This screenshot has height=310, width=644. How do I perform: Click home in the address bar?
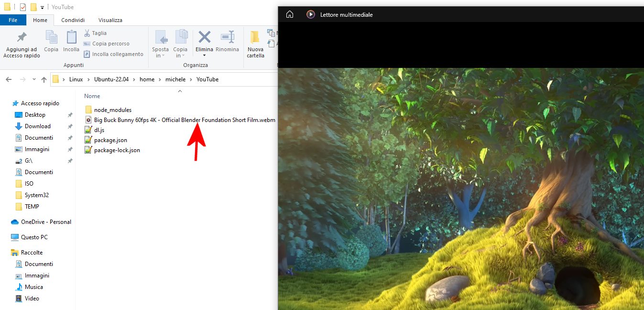coord(147,79)
